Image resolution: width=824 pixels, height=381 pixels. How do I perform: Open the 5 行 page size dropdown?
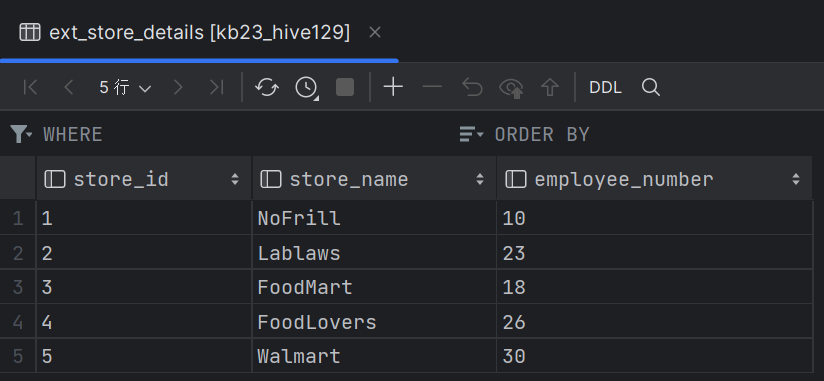click(125, 87)
